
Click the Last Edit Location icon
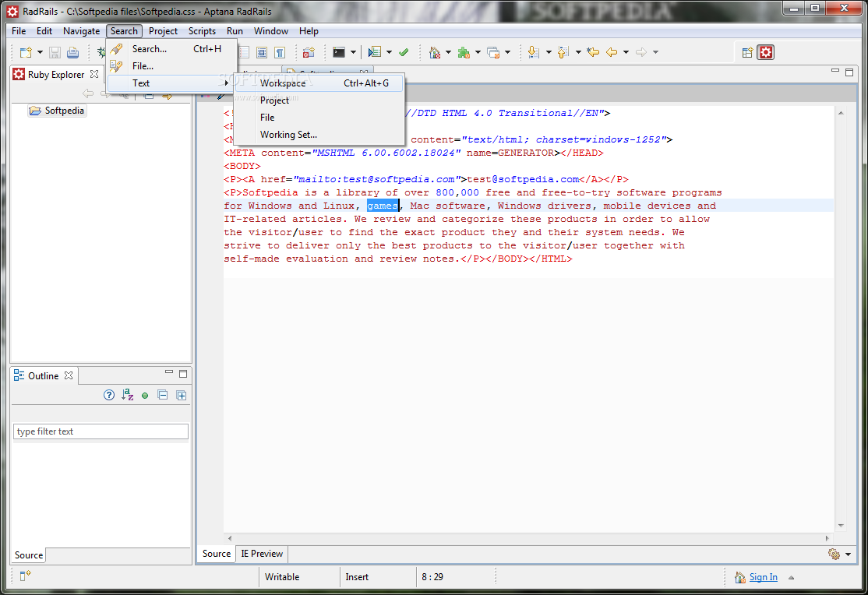593,53
